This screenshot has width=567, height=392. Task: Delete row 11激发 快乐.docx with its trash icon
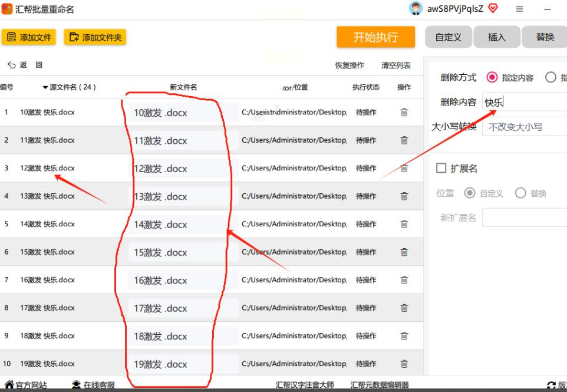[x=404, y=140]
